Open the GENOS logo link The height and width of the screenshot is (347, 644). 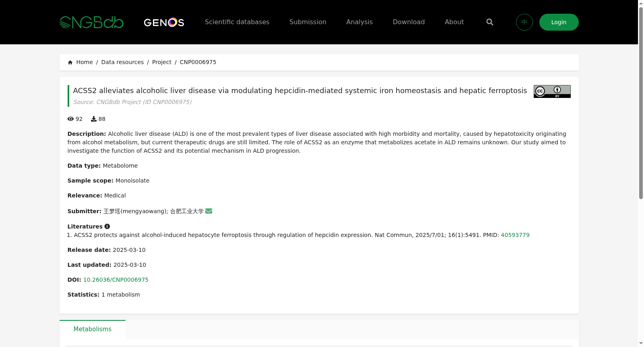[164, 22]
